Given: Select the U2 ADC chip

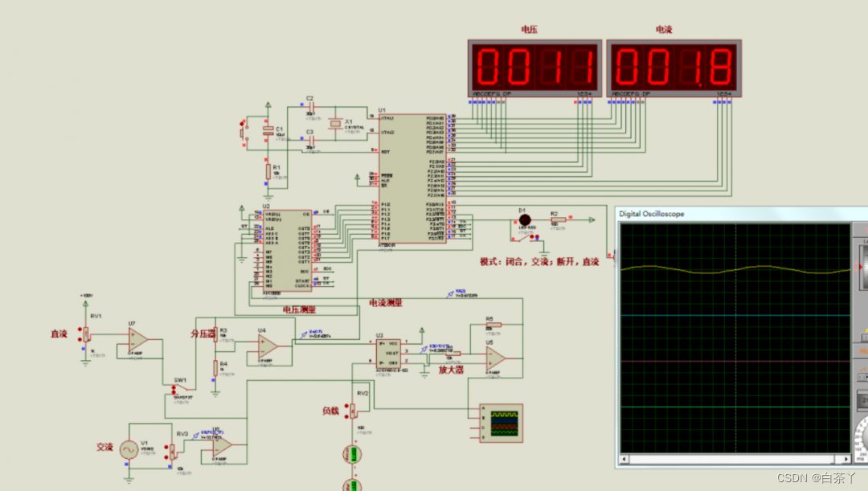Looking at the screenshot, I should [287, 250].
